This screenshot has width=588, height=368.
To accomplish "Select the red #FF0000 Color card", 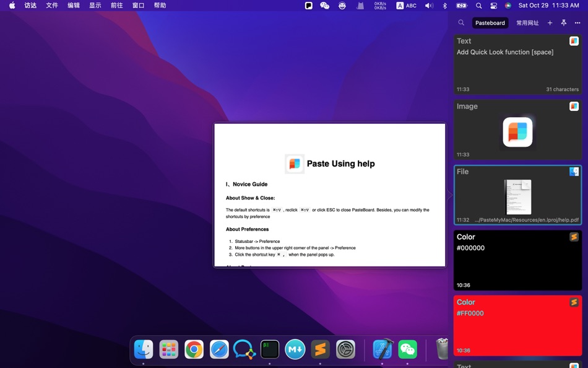I will coord(517,326).
